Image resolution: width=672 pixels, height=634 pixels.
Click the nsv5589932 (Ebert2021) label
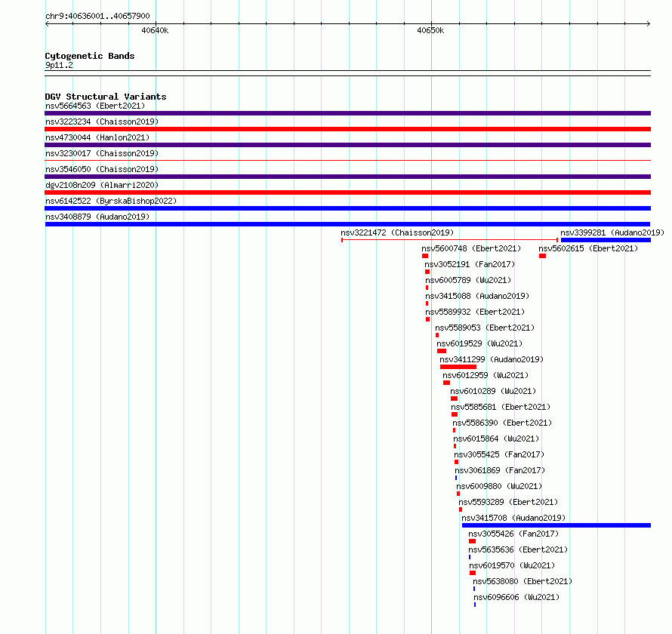coord(475,312)
